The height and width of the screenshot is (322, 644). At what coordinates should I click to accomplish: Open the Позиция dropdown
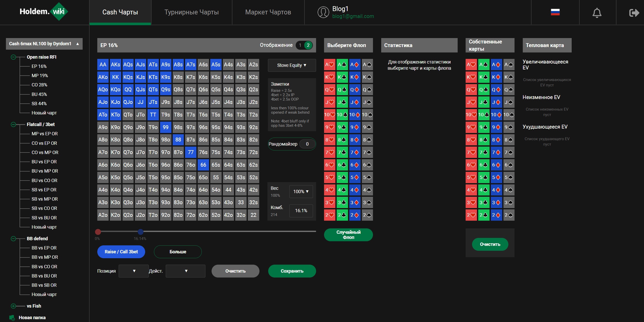pyautogui.click(x=134, y=271)
